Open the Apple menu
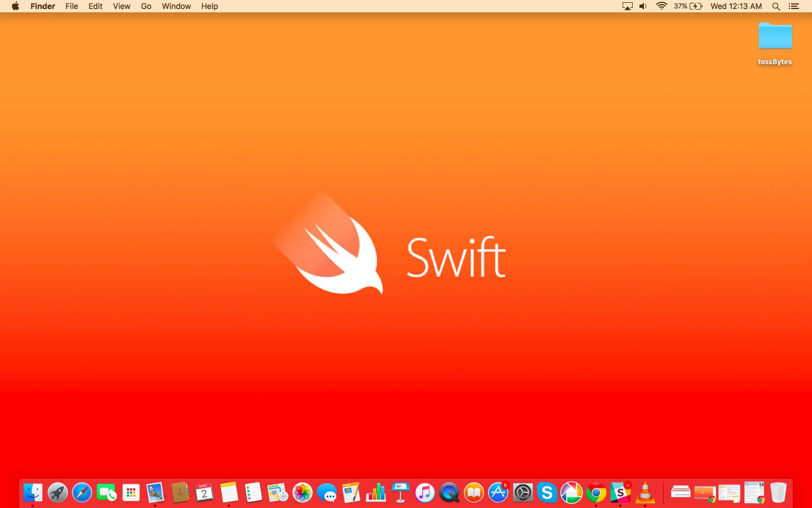812x508 pixels. point(15,6)
